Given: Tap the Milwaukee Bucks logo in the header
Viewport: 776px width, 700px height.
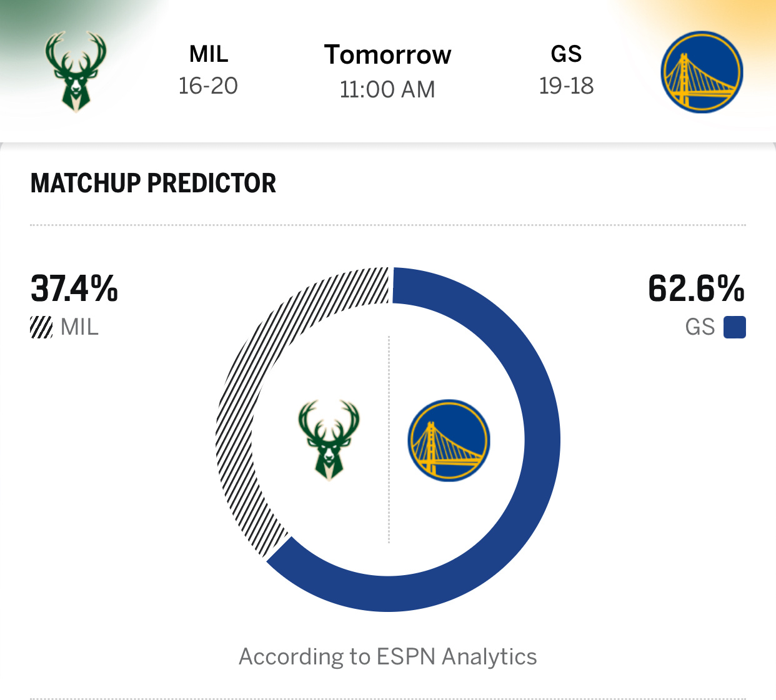Looking at the screenshot, I should [x=76, y=72].
